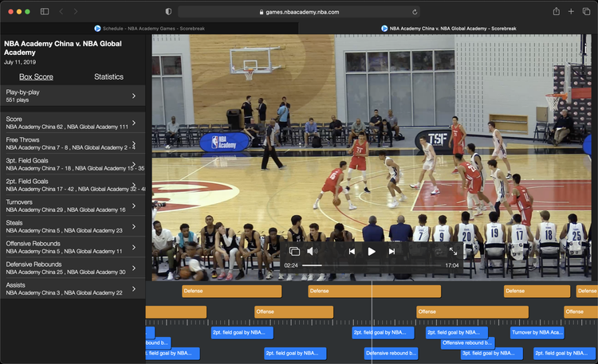598x364 pixels.
Task: Click the game date July 11, 2019
Action: pyautogui.click(x=20, y=62)
